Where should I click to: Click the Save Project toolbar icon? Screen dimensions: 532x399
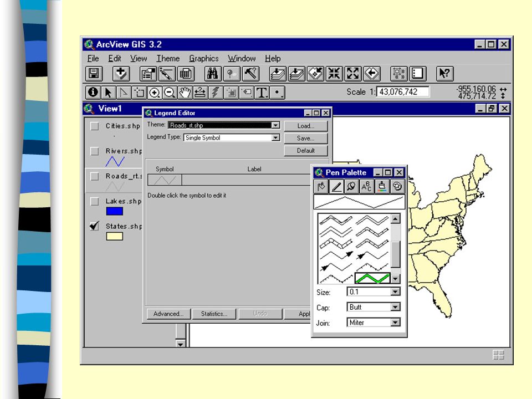click(94, 74)
